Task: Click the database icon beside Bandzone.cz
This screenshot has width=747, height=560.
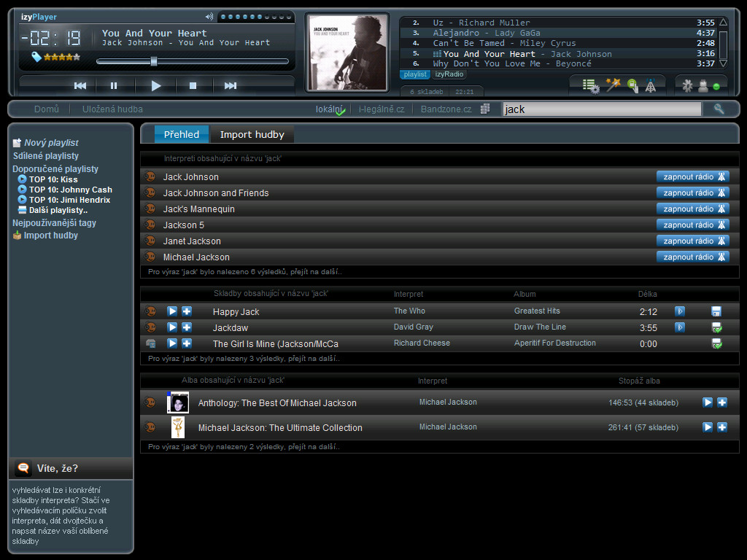Action: click(485, 109)
